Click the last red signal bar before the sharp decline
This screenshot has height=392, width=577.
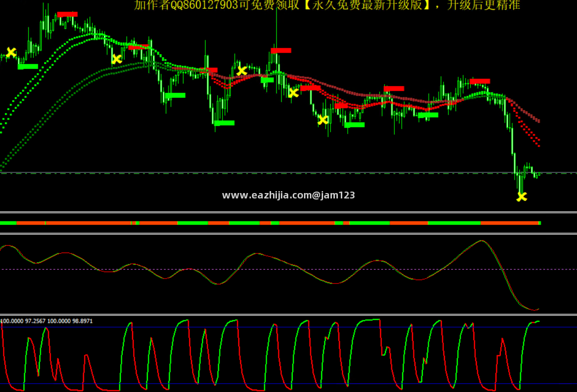[480, 82]
